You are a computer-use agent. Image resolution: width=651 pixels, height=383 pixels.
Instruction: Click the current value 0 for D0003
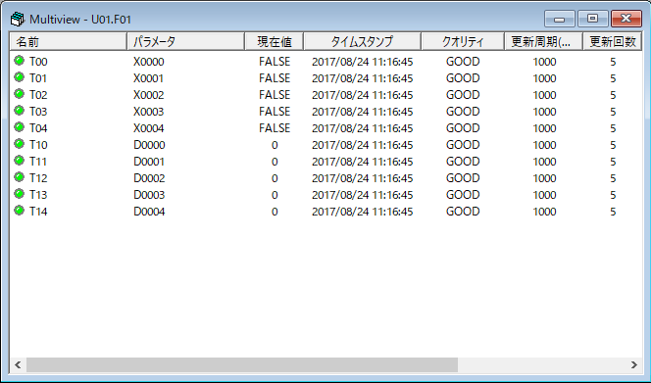pyautogui.click(x=274, y=194)
